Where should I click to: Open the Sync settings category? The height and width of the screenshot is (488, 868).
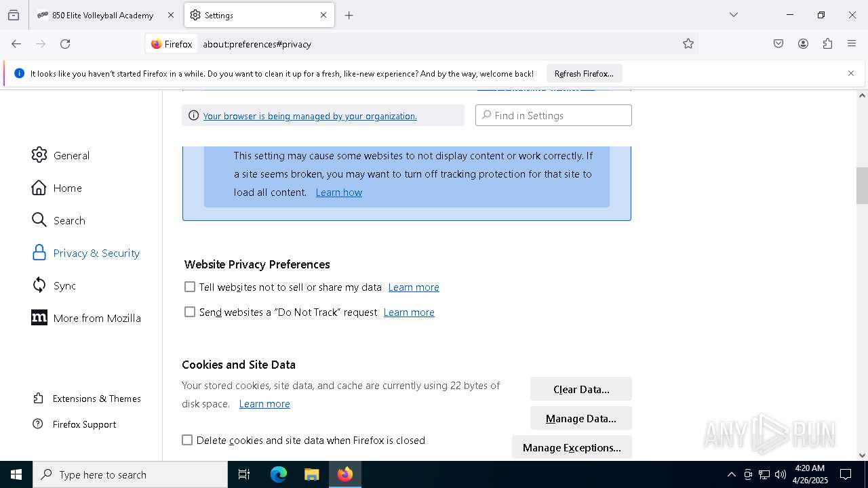pyautogui.click(x=54, y=285)
